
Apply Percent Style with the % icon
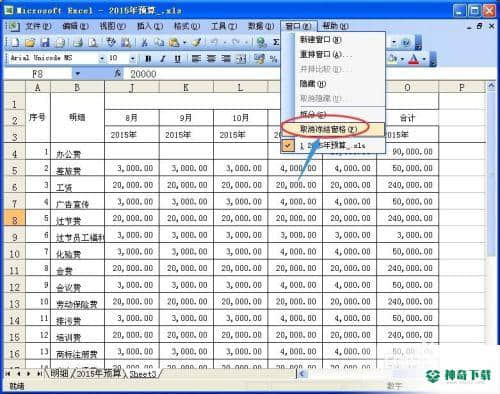pyautogui.click(x=273, y=59)
